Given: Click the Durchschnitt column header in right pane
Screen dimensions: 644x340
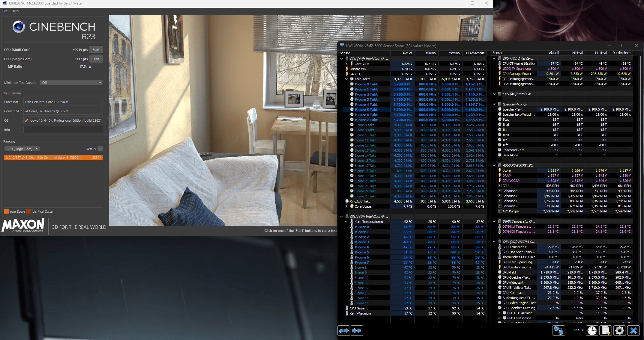Looking at the screenshot, I should pyautogui.click(x=621, y=53).
